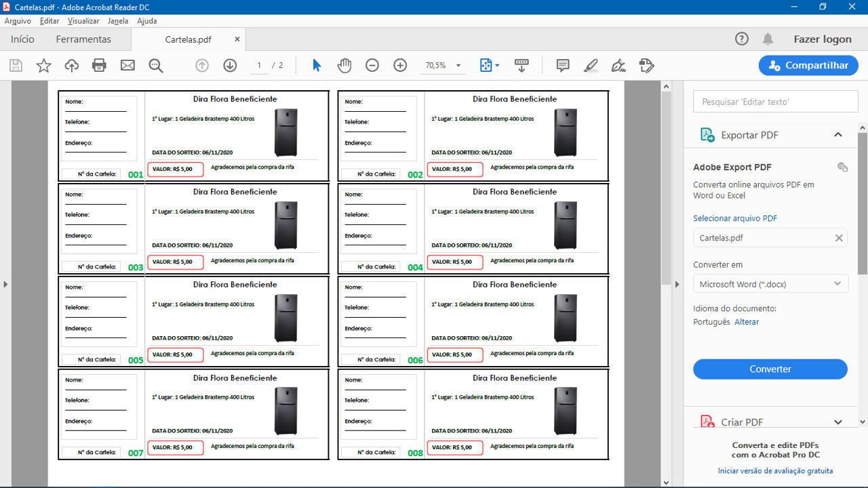Open the Ajuda menu
This screenshot has height=488, width=868.
pyautogui.click(x=147, y=21)
